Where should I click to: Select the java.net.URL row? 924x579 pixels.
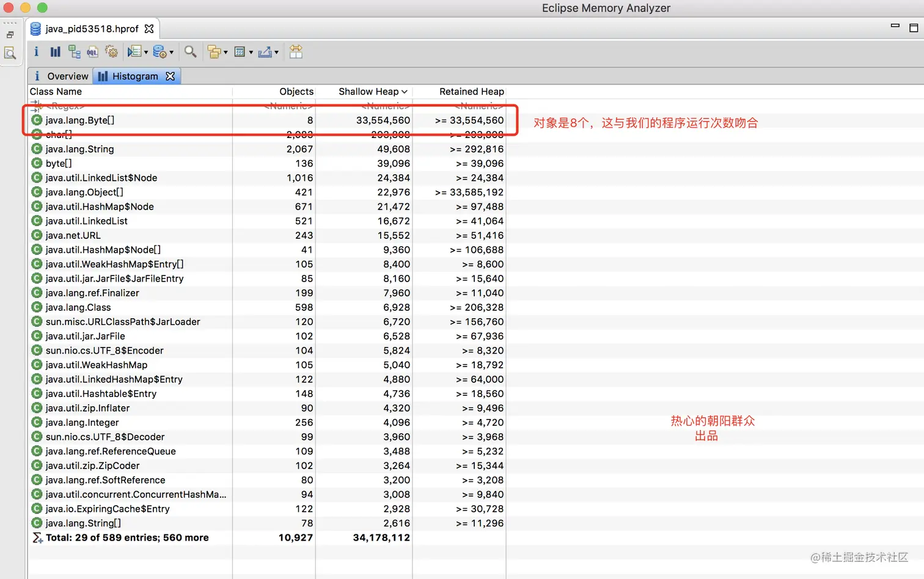[267, 235]
